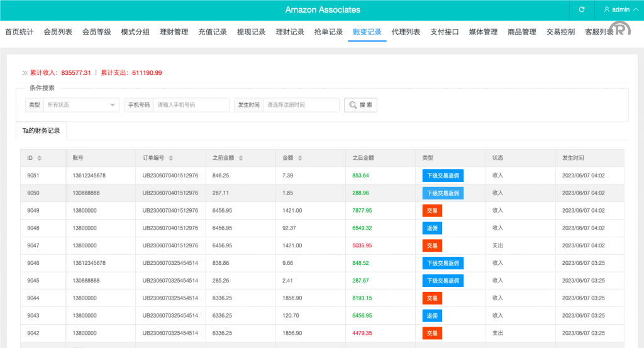The height and width of the screenshot is (348, 644).
Task: Expand the 类型 所有状态 dropdown
Action: coord(81,105)
